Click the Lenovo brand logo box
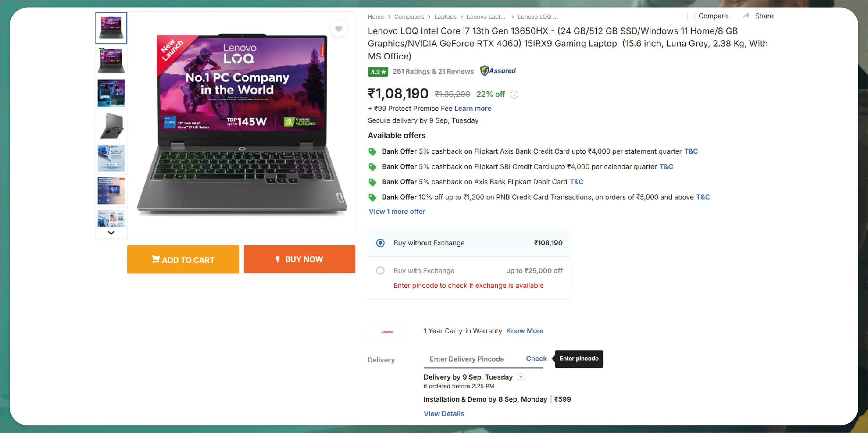The height and width of the screenshot is (433, 868). [387, 332]
